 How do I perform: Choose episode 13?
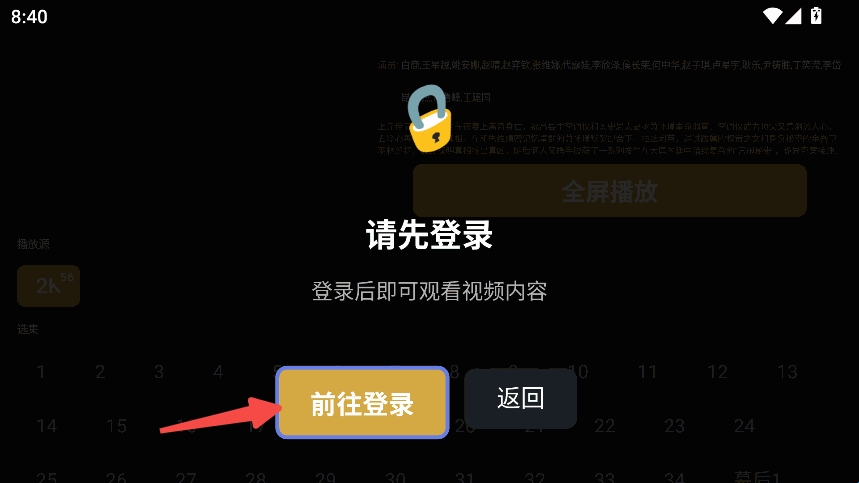787,372
